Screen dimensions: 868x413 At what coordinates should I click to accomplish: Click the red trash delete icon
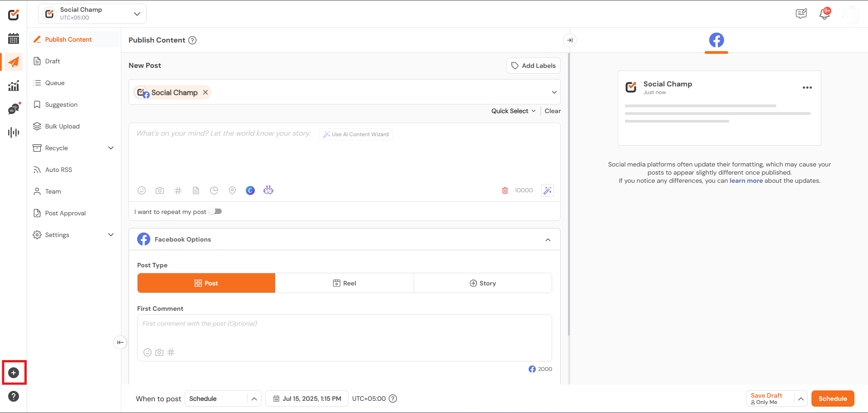(x=505, y=190)
